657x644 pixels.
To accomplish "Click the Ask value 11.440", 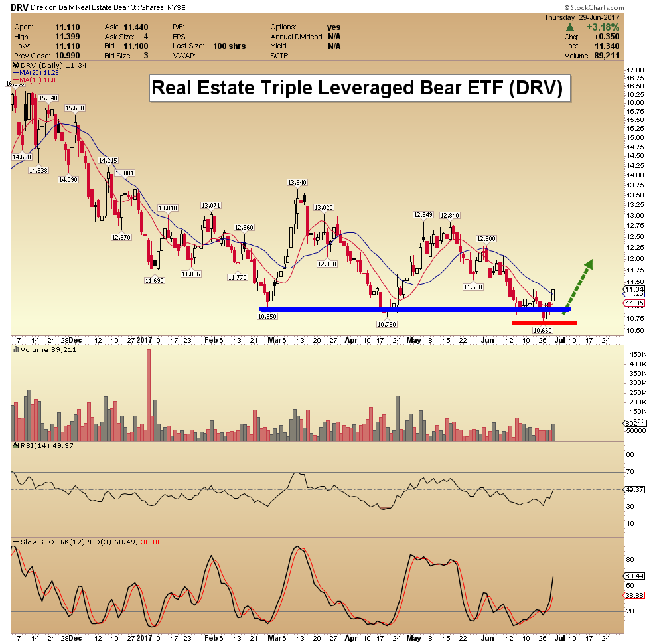I will (136, 27).
